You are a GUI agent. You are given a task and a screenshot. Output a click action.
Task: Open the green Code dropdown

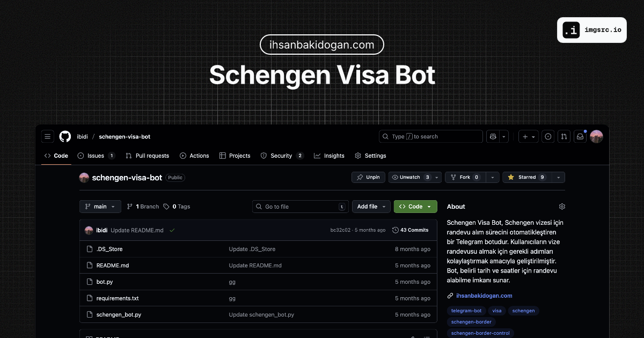[x=415, y=207]
